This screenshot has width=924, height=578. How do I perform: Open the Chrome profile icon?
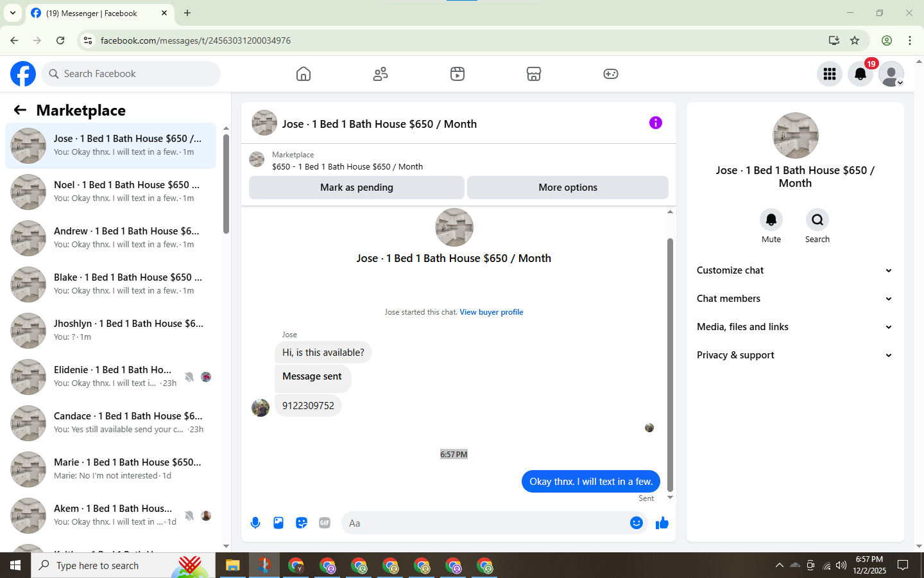click(887, 40)
